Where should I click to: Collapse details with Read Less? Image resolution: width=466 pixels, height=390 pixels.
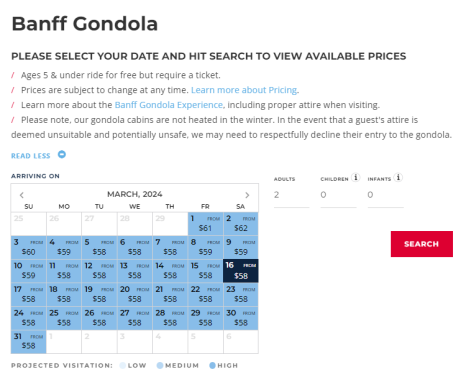click(x=31, y=156)
